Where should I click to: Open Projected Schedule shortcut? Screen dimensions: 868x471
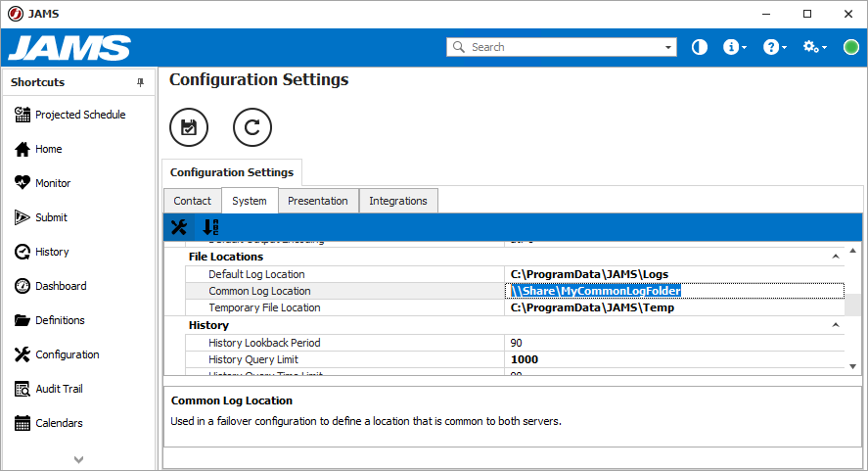(70, 115)
